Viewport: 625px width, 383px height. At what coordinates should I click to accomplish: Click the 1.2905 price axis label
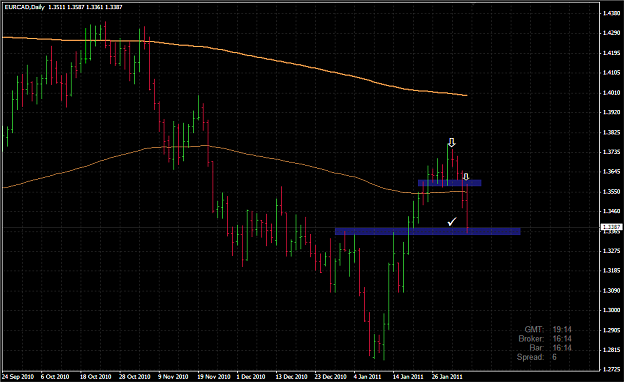[611, 330]
